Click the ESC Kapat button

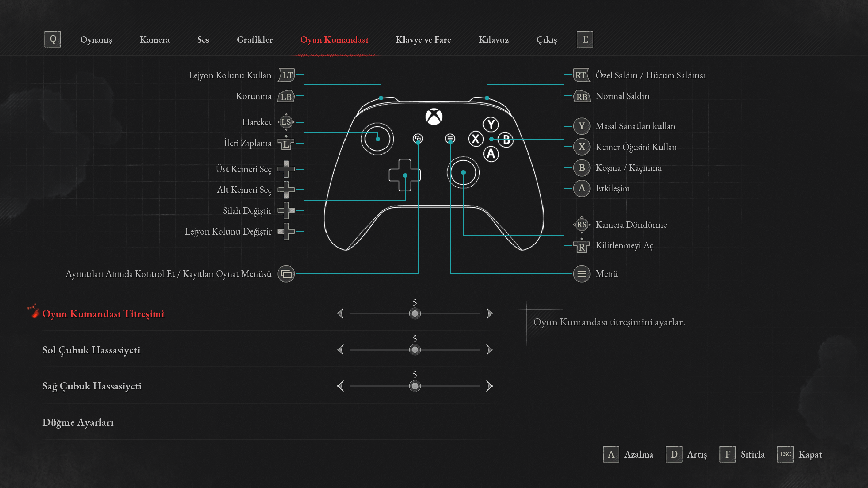click(800, 454)
